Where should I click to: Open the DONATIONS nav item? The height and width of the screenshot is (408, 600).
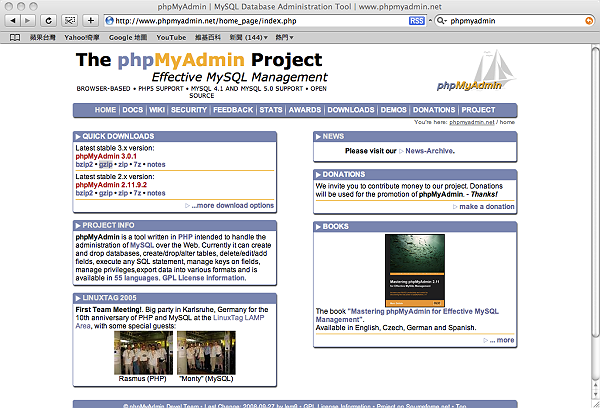[x=434, y=110]
